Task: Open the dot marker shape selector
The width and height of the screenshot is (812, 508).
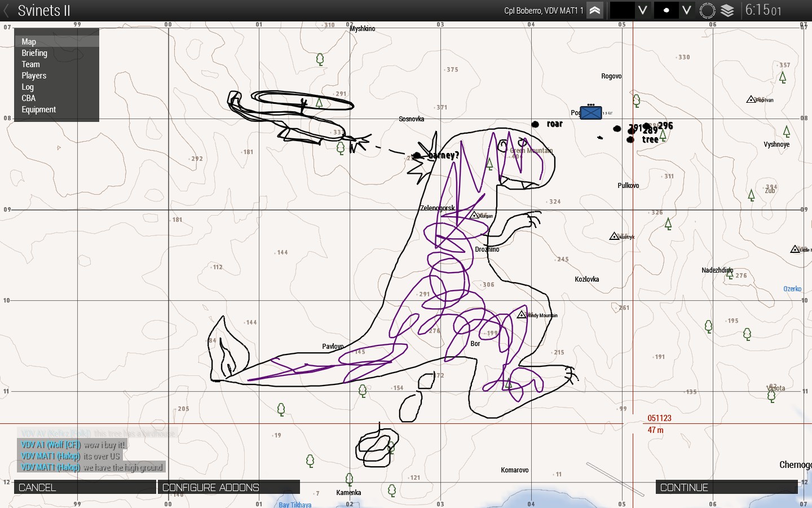Action: pyautogui.click(x=667, y=11)
